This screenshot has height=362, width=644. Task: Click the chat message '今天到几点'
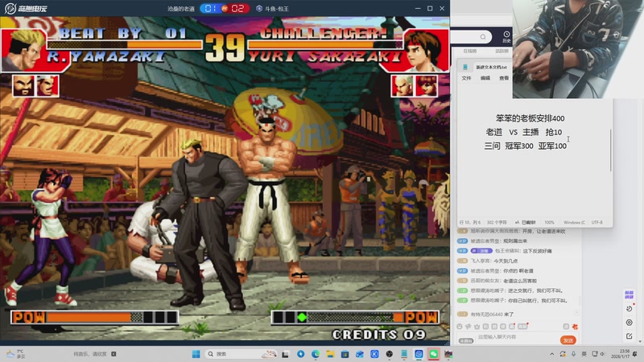click(x=506, y=261)
